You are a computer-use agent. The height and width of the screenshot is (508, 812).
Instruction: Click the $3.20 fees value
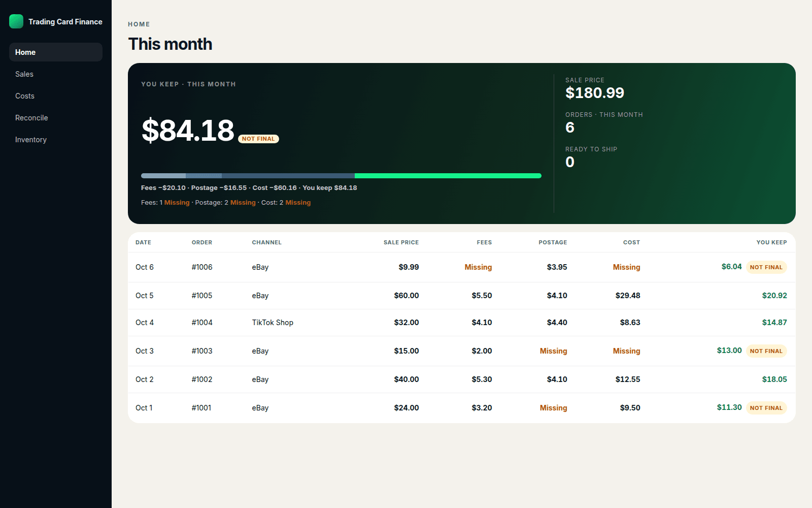tap(482, 408)
